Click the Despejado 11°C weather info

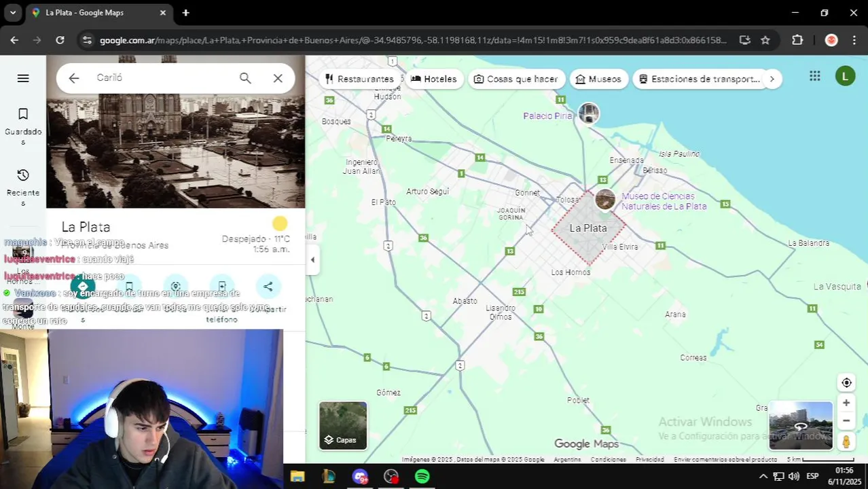[255, 239]
